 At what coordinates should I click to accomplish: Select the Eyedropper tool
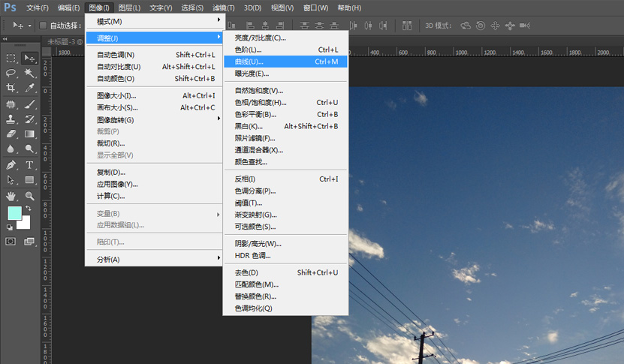pos(30,88)
